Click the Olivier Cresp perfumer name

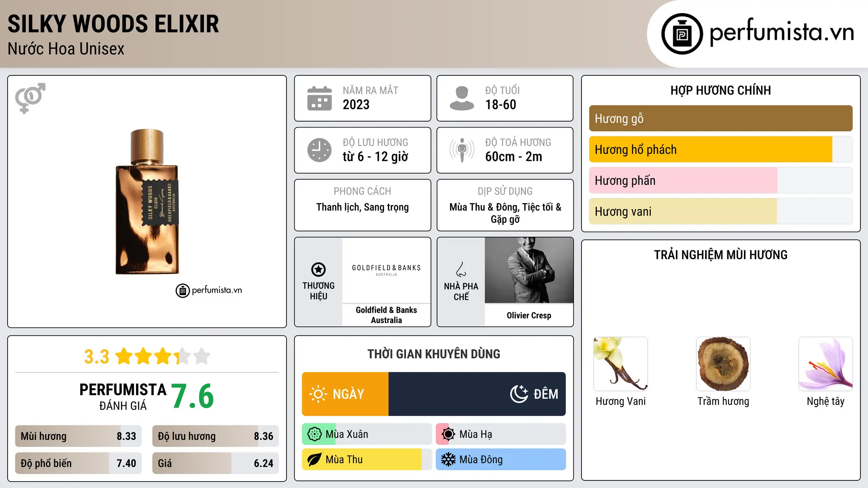529,316
